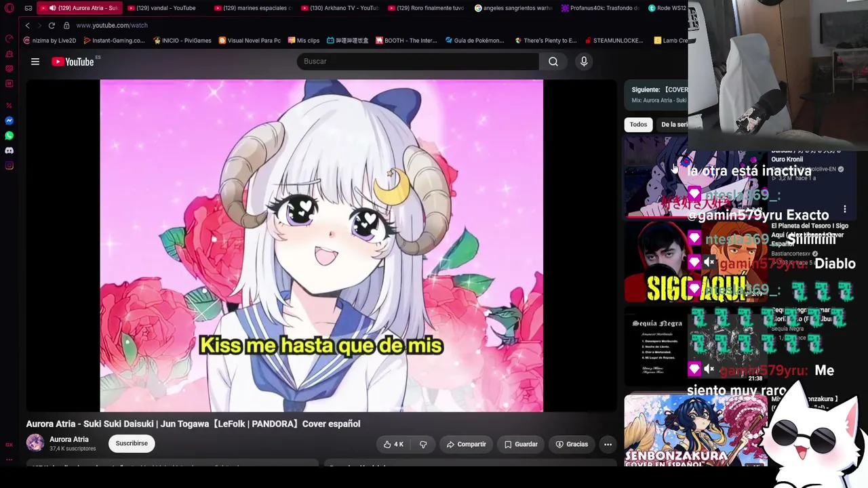This screenshot has width=868, height=488.
Task: Switch to the Arkhano TV tab
Action: 339,8
